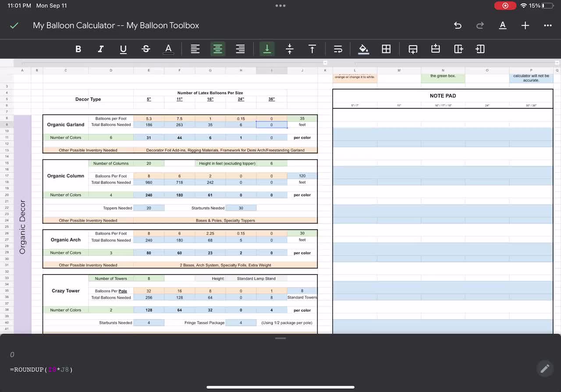Screen dimensions: 561x392
Task: Select the Fringe Tassel Package label cell
Action: [204, 323]
